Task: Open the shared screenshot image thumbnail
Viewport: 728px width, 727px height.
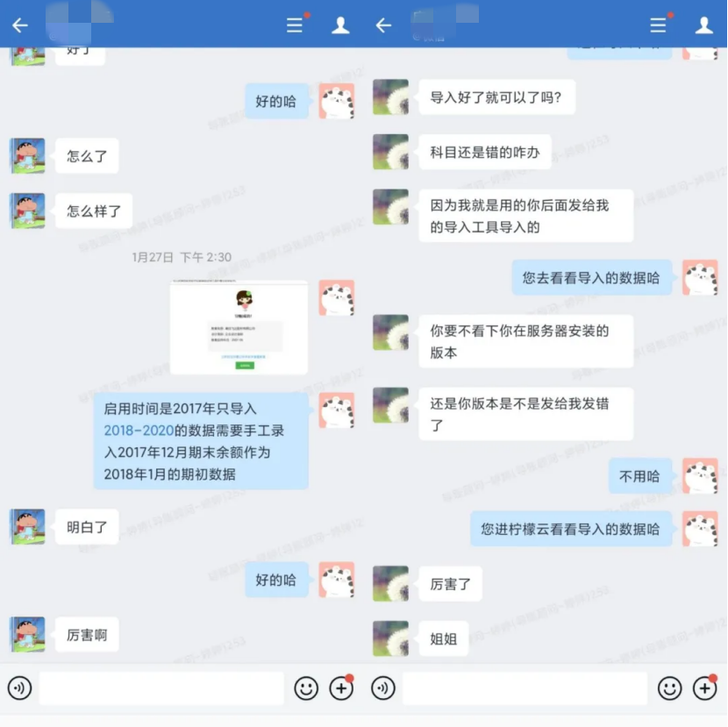Action: click(x=239, y=327)
